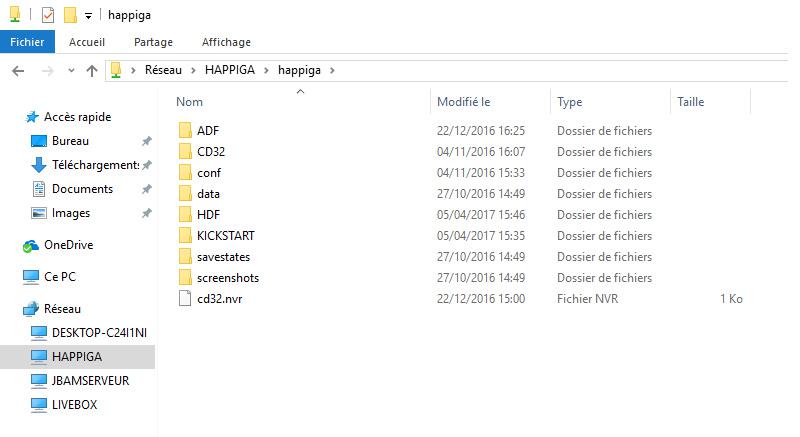The image size is (800, 437).
Task: Switch to the Affichage ribbon tab
Action: click(x=226, y=42)
